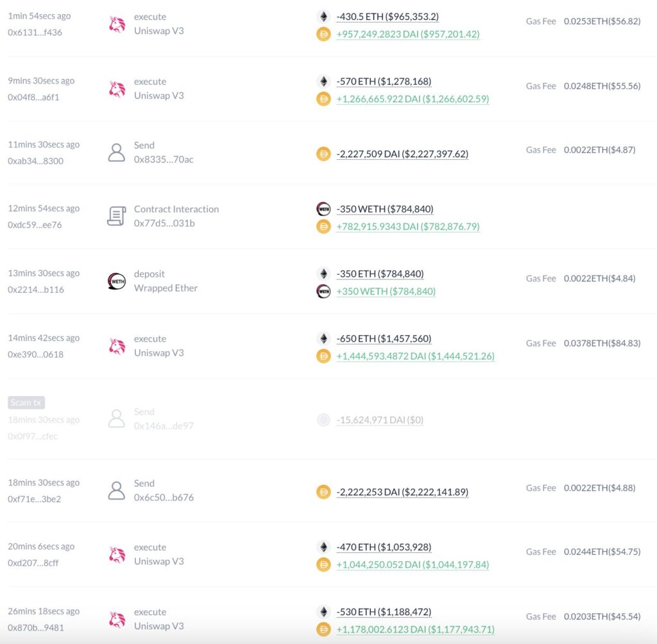The height and width of the screenshot is (644, 657).
Task: Click the greyed person icon in scam transaction
Action: [x=117, y=419]
